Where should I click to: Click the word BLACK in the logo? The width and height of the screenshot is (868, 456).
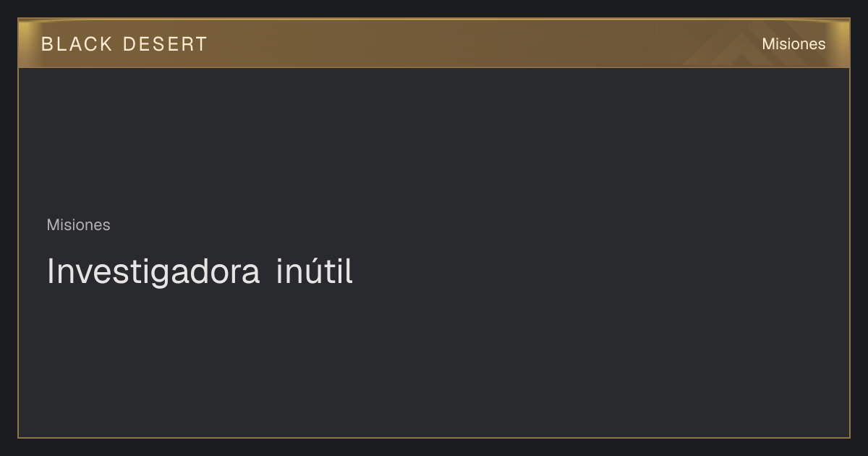[x=77, y=44]
